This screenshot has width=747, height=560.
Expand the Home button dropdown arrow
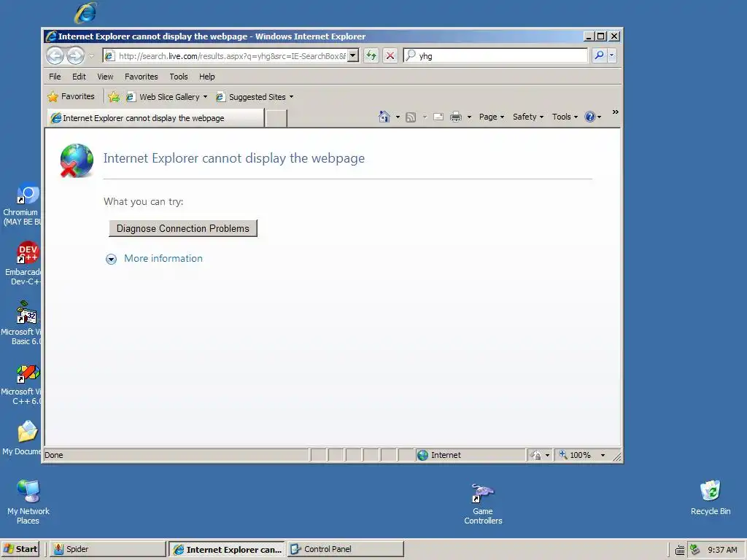pos(398,117)
